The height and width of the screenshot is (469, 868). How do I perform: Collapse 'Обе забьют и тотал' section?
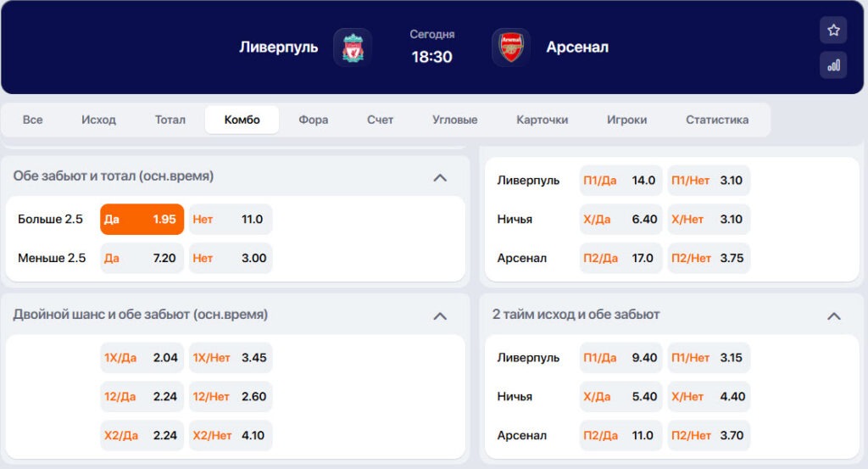tap(440, 178)
